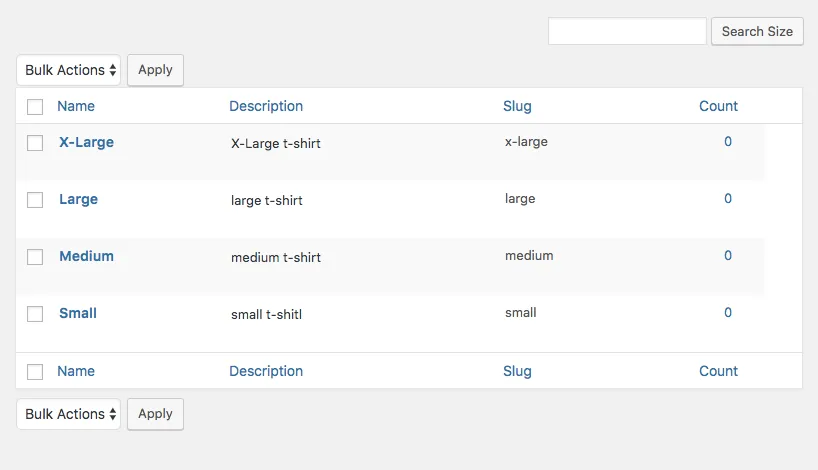Open the X-Large size term
Viewport: 818px width, 470px height.
click(x=86, y=142)
